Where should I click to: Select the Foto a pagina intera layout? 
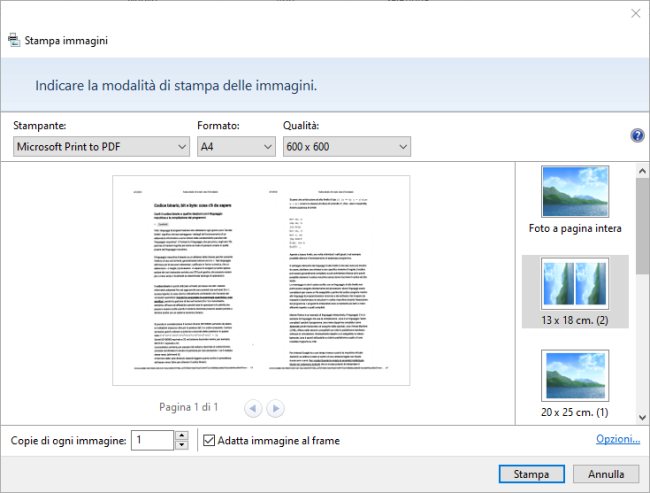click(575, 200)
